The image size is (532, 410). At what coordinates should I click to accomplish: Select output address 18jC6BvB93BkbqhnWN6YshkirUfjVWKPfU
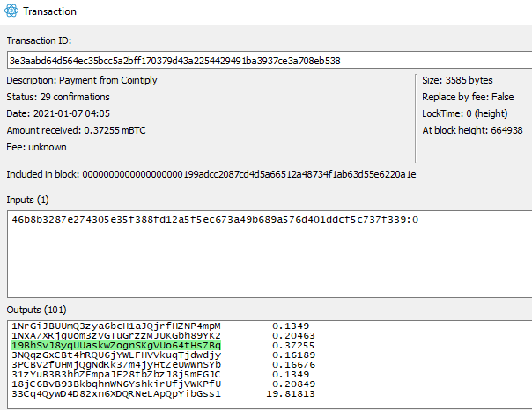tap(116, 384)
